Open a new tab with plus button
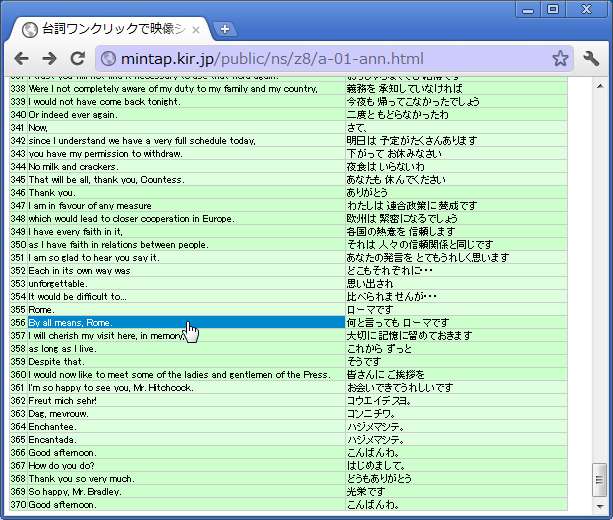The image size is (613, 520). coord(225,29)
